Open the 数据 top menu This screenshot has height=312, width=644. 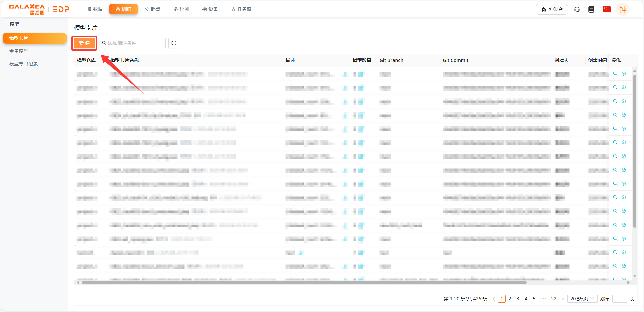pos(95,9)
